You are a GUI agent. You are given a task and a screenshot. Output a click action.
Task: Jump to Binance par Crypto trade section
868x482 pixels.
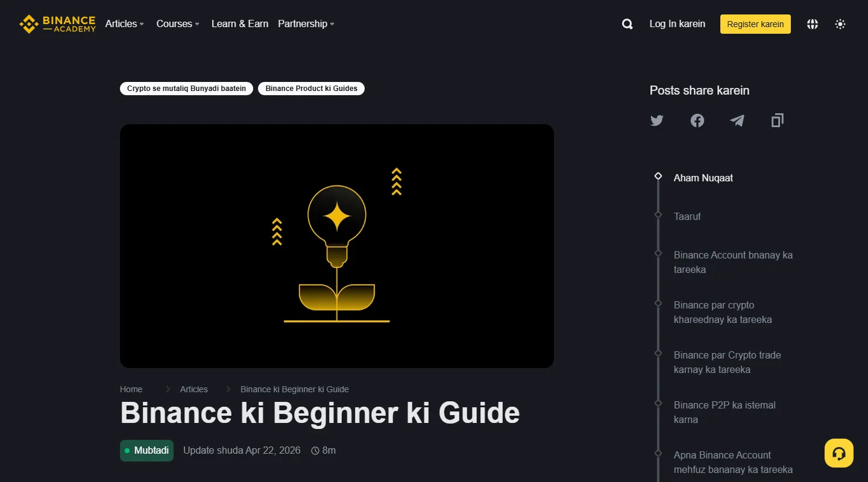click(727, 362)
